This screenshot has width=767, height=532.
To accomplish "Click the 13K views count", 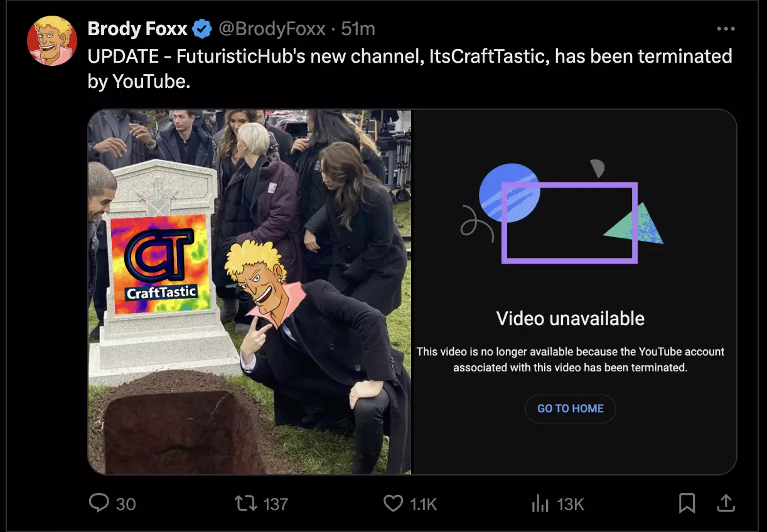I will pyautogui.click(x=571, y=504).
